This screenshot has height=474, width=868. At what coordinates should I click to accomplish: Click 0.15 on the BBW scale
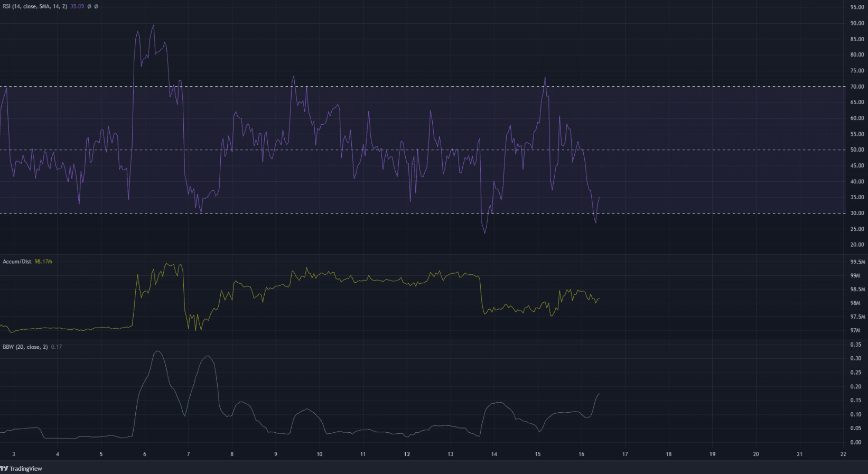pyautogui.click(x=856, y=401)
